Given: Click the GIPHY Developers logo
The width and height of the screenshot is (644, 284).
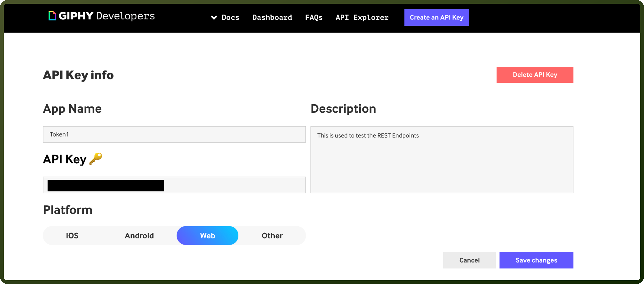Looking at the screenshot, I should click(x=102, y=16).
